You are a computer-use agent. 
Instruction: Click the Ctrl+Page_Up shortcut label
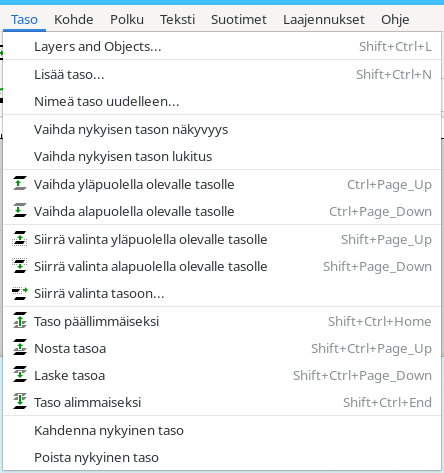coord(389,185)
